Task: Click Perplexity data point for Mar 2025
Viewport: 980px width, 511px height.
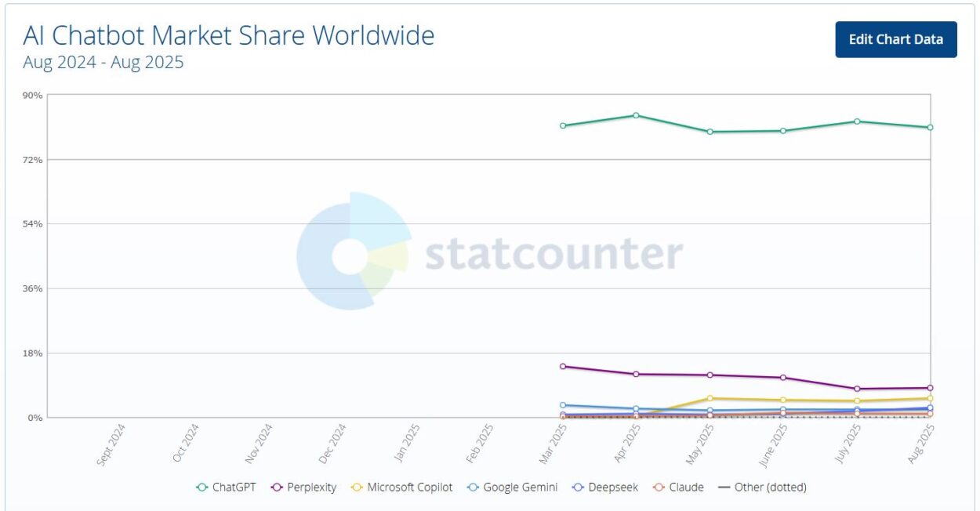Action: click(x=563, y=366)
